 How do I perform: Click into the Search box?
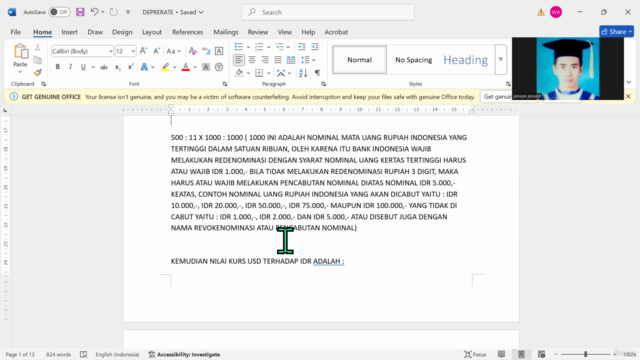328,12
